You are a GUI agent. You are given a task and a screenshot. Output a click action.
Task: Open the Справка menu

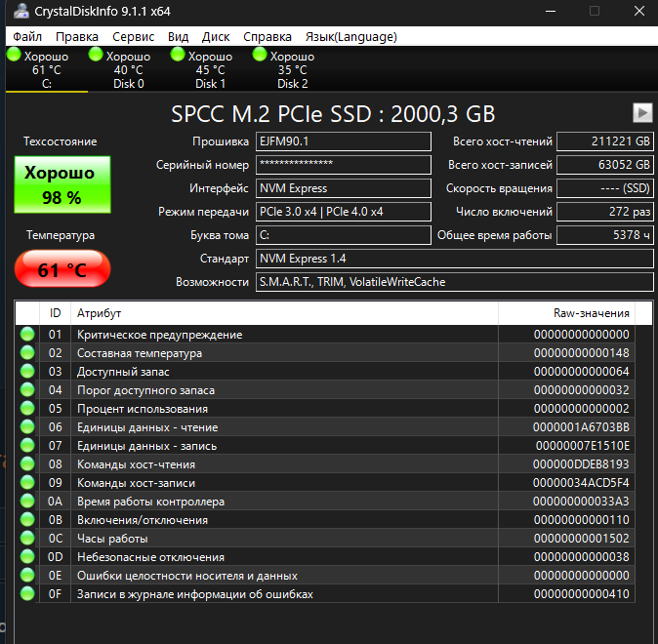coord(267,37)
